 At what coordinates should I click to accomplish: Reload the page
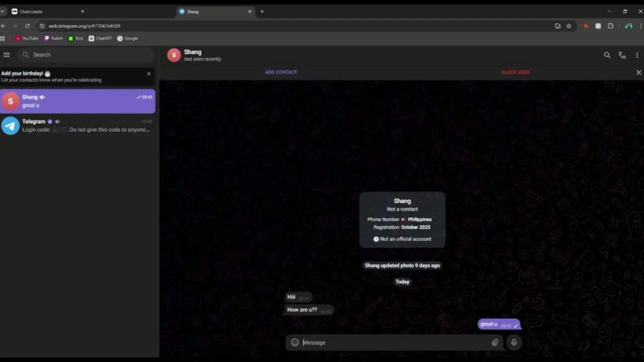pos(27,26)
